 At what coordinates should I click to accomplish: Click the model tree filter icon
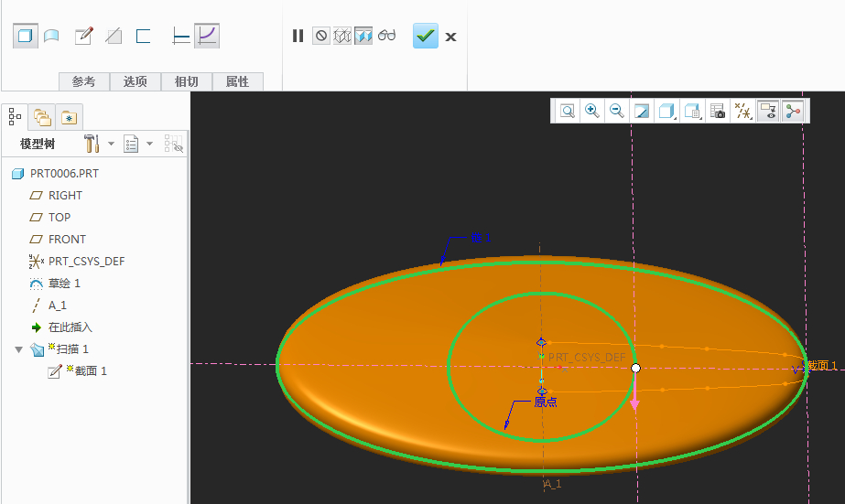click(174, 144)
